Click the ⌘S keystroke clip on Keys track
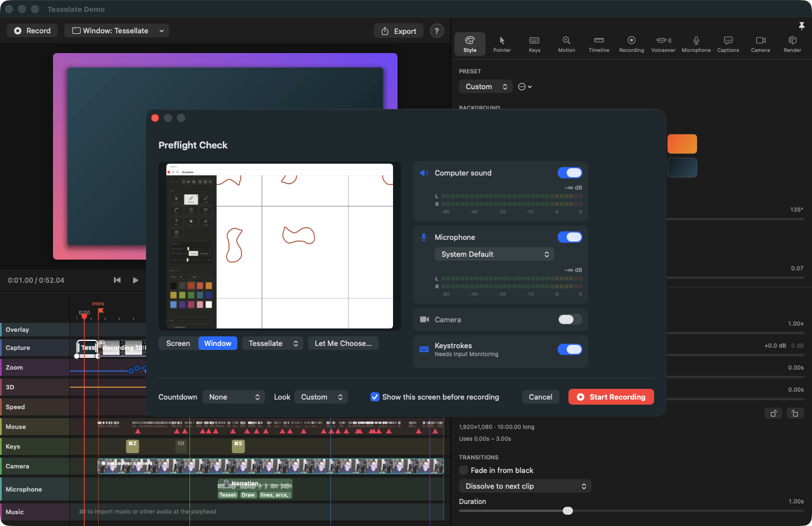The width and height of the screenshot is (812, 526). coord(239,446)
